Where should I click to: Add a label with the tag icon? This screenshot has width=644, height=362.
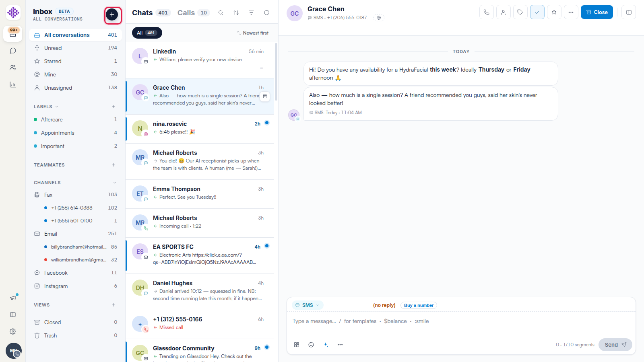[520, 12]
